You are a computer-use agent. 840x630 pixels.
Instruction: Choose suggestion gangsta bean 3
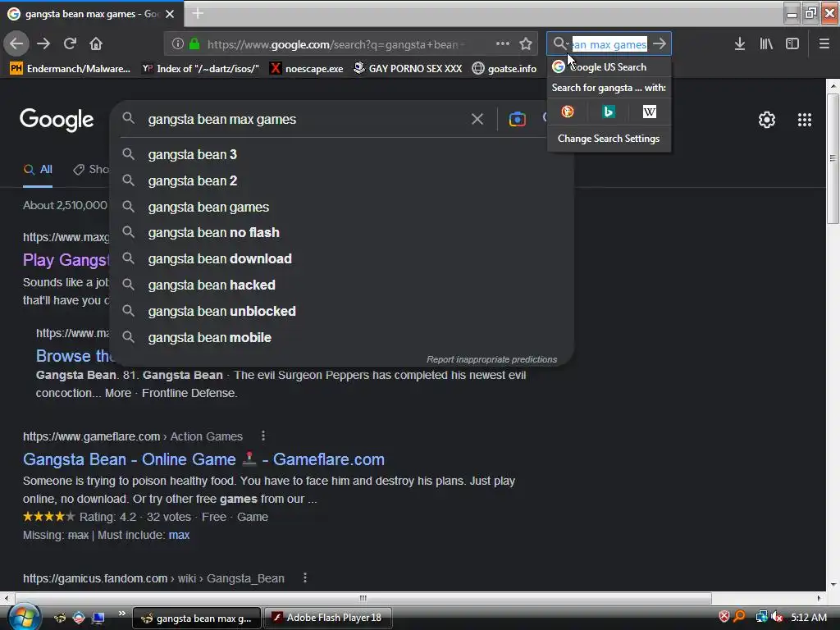click(343, 154)
